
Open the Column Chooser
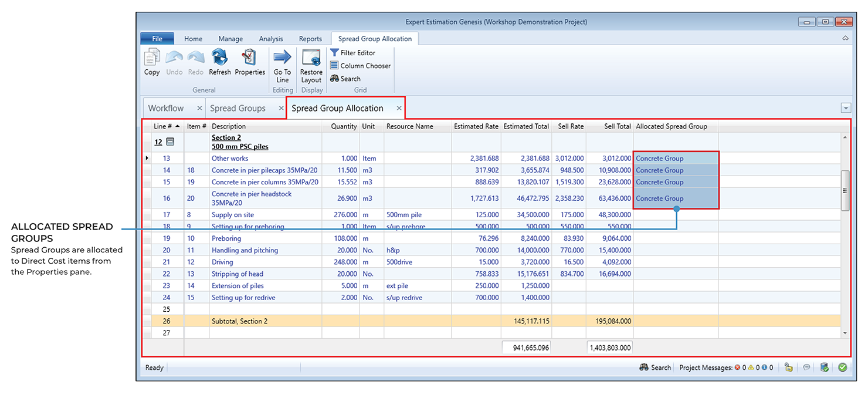(360, 66)
